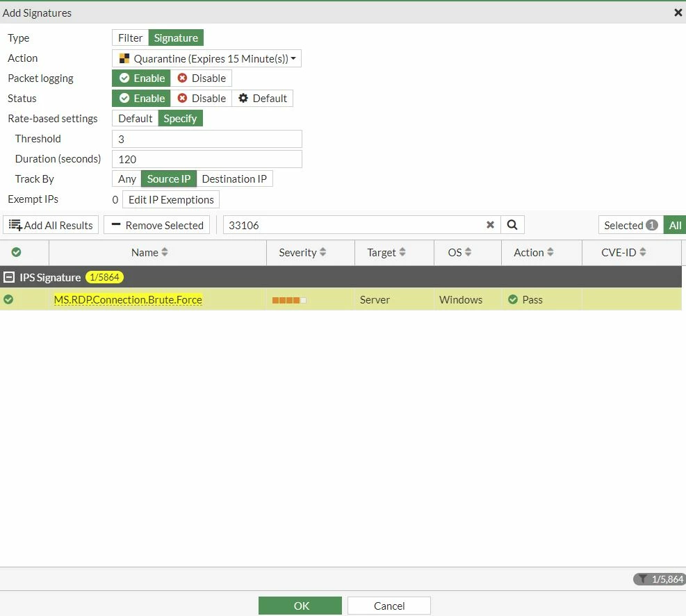Click the Threshold input field

pyautogui.click(x=207, y=139)
